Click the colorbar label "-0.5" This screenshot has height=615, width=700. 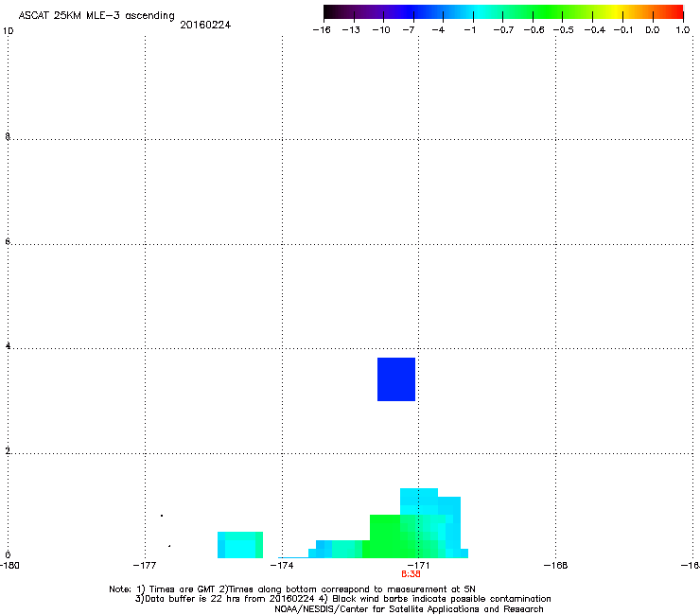(564, 30)
